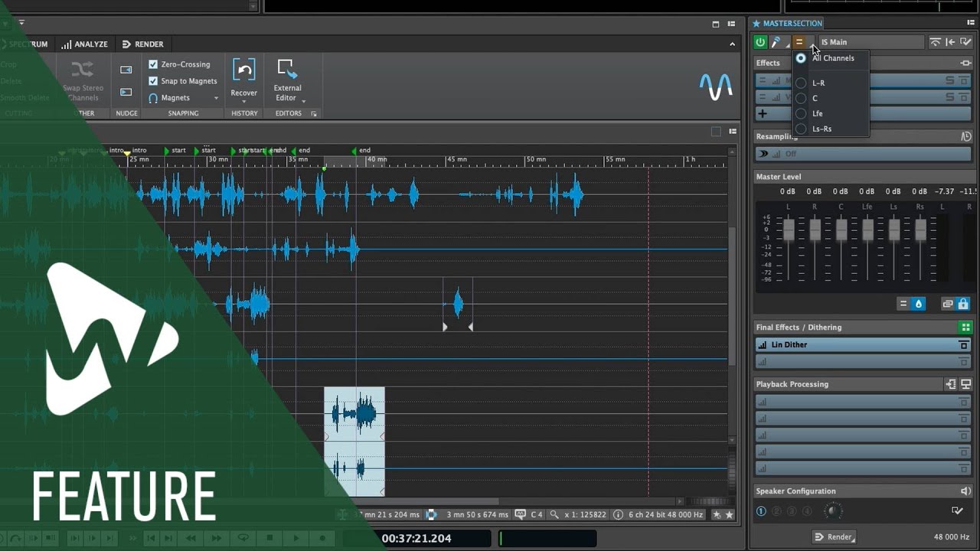Toggle the blue droplet button under master faders
Image resolution: width=980 pixels, height=551 pixels.
(919, 304)
